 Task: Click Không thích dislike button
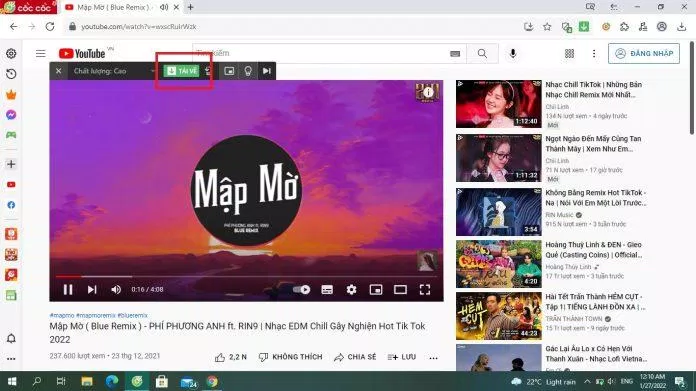pos(290,357)
